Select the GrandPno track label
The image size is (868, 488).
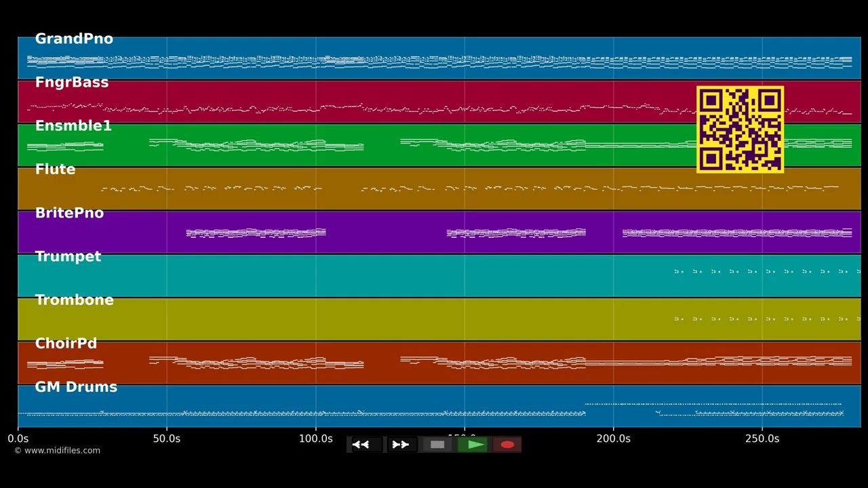[x=74, y=39]
